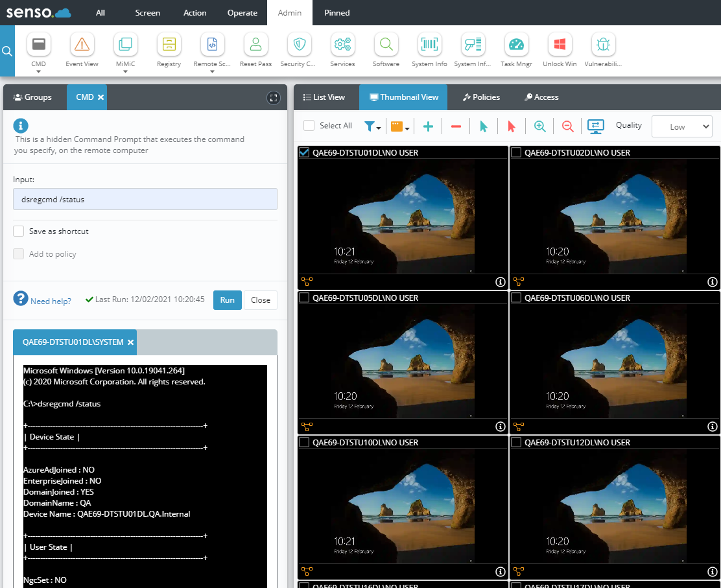Click the System Inf... tool icon
Image resolution: width=721 pixels, height=588 pixels.
(473, 45)
